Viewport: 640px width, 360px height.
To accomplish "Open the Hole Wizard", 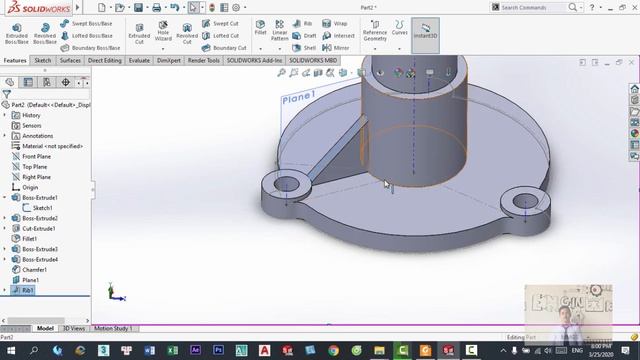I will [163, 31].
